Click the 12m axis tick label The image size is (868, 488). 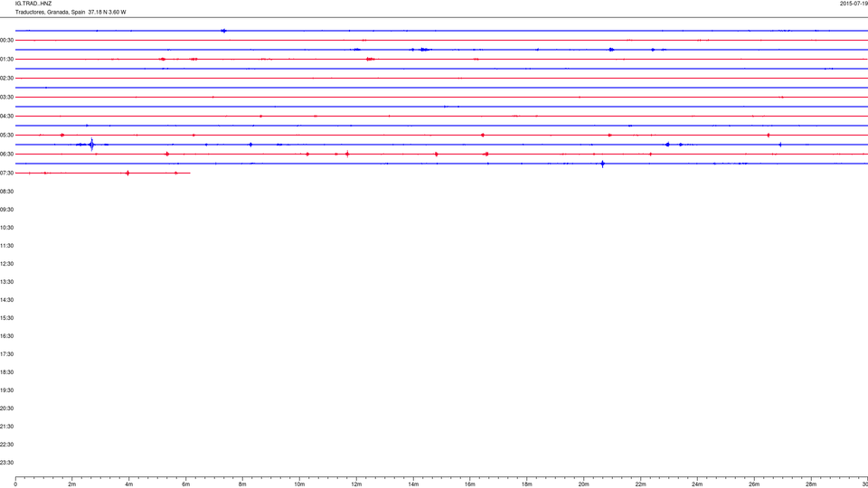coord(356,484)
